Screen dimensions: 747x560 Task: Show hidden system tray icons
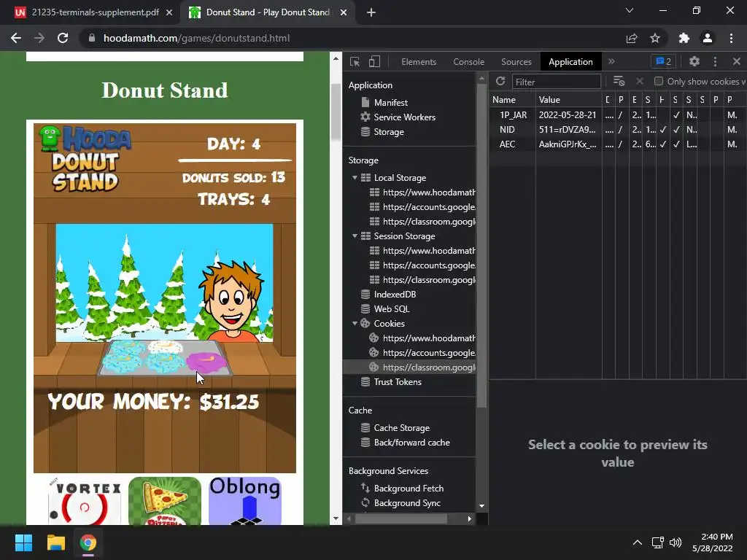[x=637, y=542]
